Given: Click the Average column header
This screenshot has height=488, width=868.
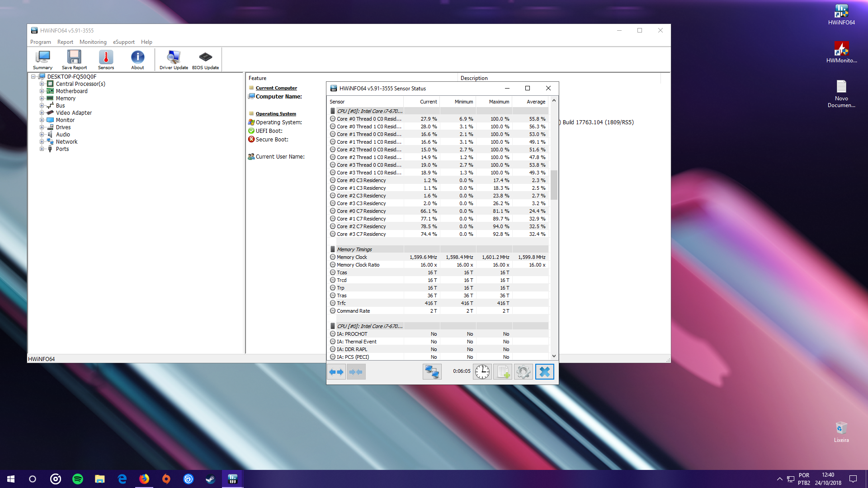Looking at the screenshot, I should coord(530,102).
